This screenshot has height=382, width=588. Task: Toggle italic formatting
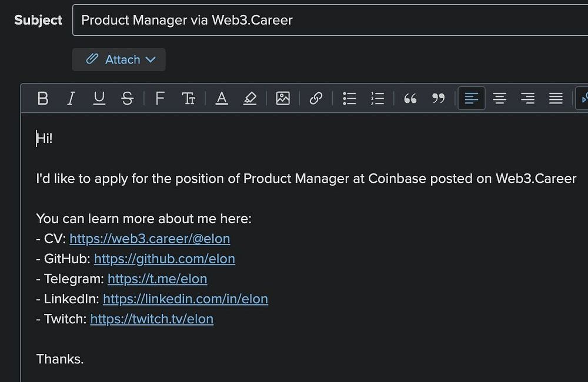[71, 98]
